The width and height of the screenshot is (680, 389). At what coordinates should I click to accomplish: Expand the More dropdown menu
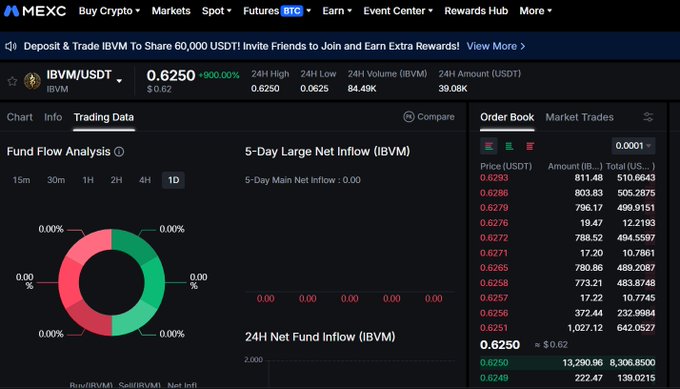tap(536, 11)
